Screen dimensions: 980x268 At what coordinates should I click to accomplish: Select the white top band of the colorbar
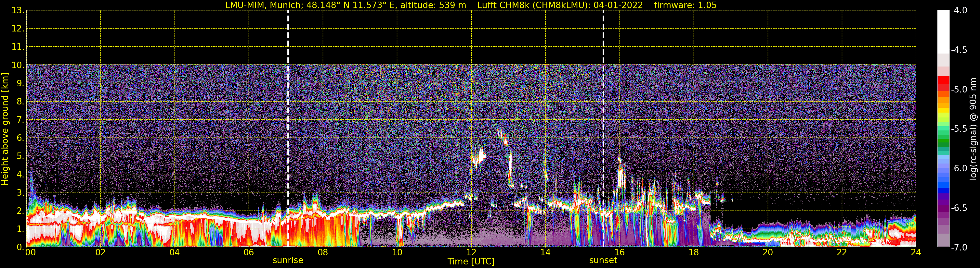click(944, 32)
